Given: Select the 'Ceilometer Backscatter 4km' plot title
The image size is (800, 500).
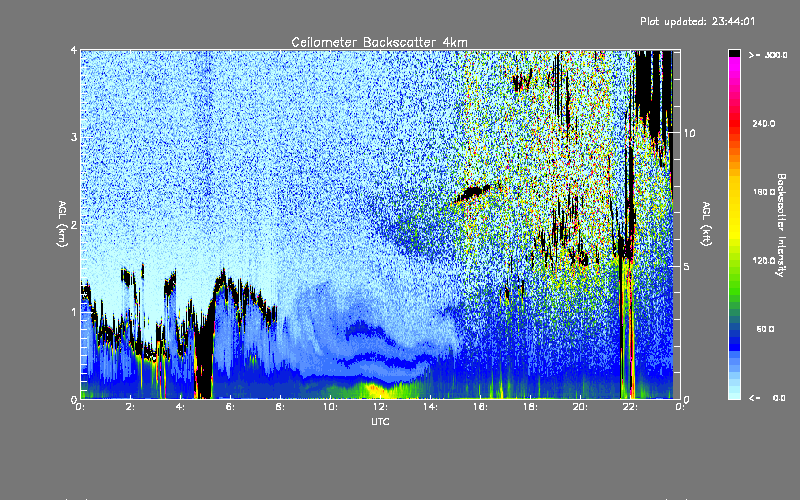Looking at the screenshot, I should pos(379,42).
